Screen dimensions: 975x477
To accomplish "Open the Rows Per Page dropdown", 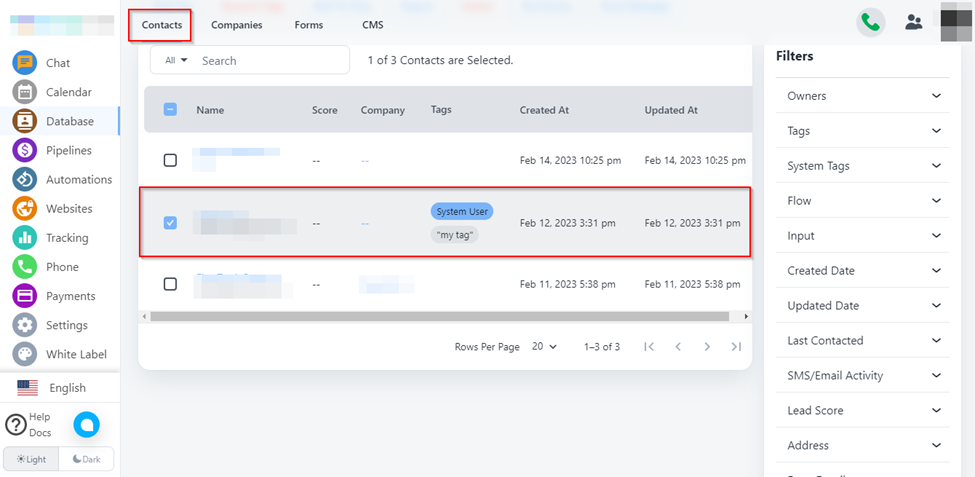I will coord(545,347).
